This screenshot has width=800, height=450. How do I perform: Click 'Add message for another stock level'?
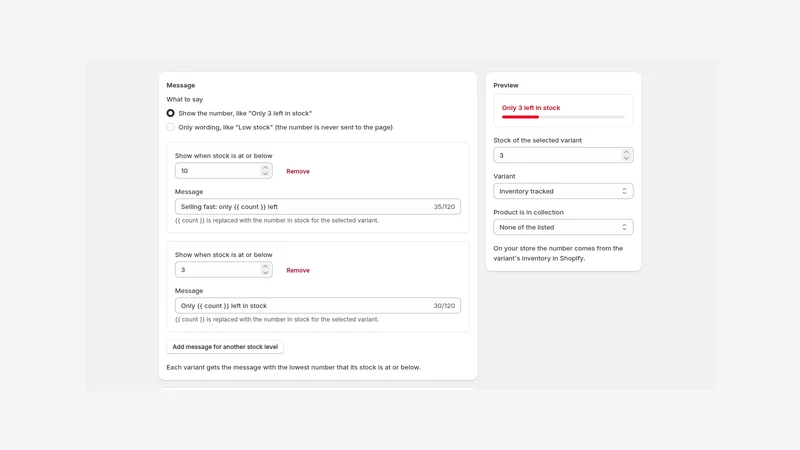[225, 347]
